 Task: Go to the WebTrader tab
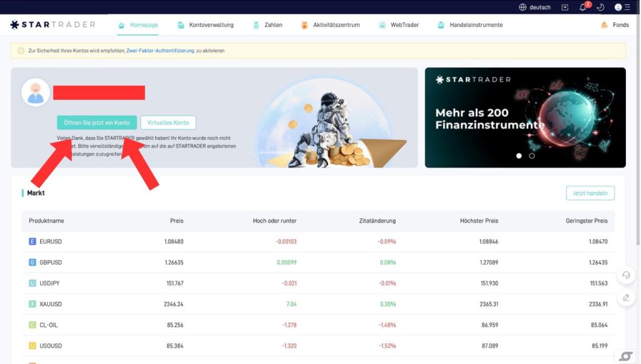[399, 25]
